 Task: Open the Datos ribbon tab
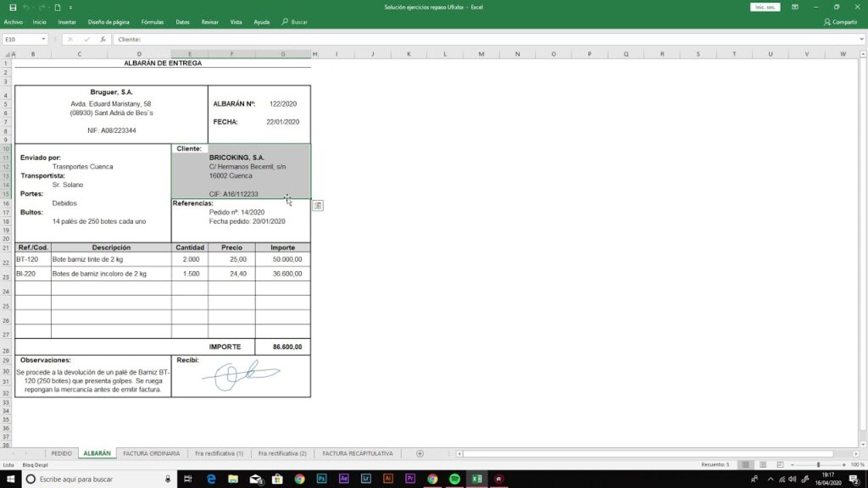(182, 22)
